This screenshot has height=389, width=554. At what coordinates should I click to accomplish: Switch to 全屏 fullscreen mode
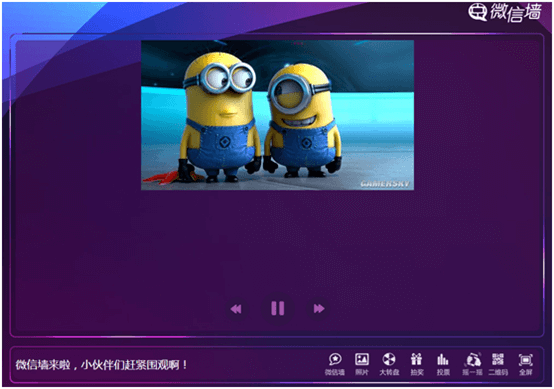pos(525,364)
